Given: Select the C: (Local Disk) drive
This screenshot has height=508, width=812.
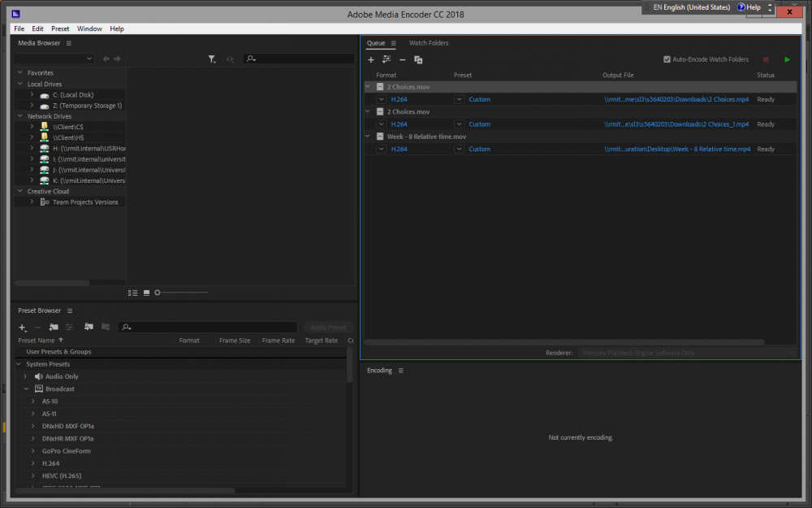Looking at the screenshot, I should (x=73, y=95).
